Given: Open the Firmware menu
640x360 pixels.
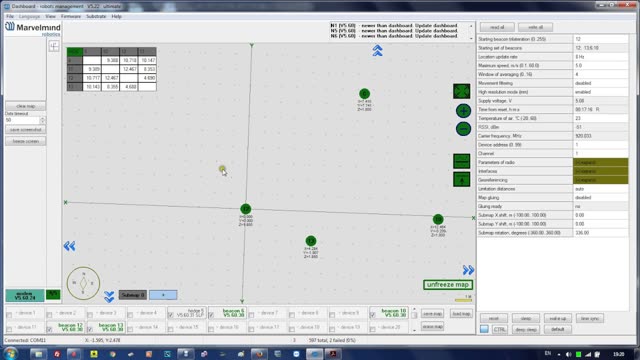Looking at the screenshot, I should (x=71, y=16).
